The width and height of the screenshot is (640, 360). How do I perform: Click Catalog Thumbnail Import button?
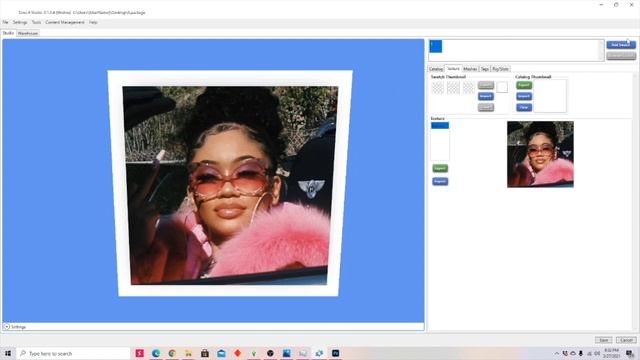524,96
